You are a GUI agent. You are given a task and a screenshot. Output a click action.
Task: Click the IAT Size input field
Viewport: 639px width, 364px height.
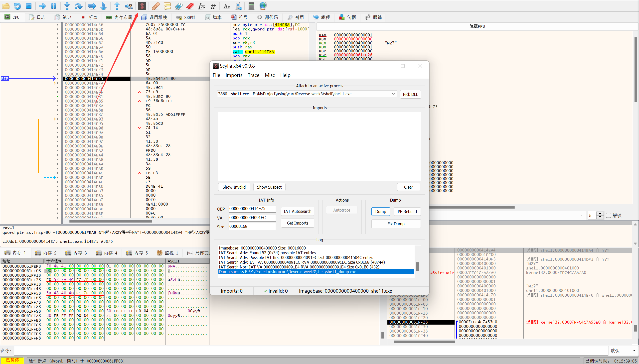[252, 226]
